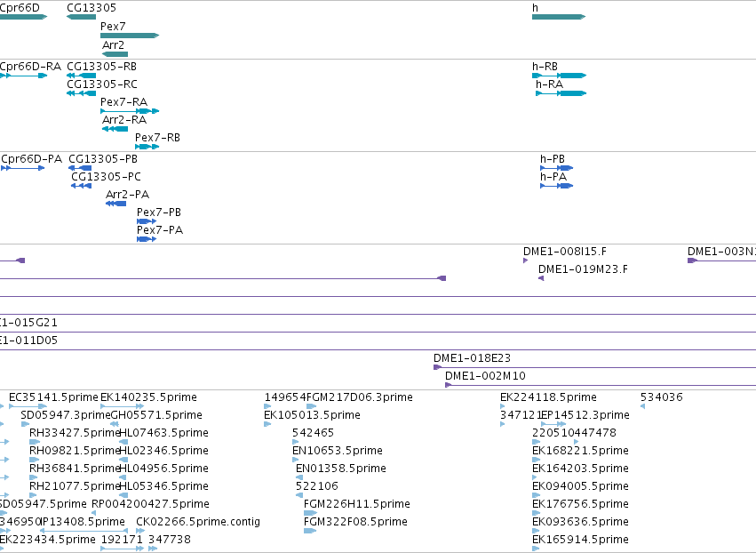This screenshot has width=756, height=553.
Task: Select the RH09821.5prime EST label
Action: coord(75,451)
